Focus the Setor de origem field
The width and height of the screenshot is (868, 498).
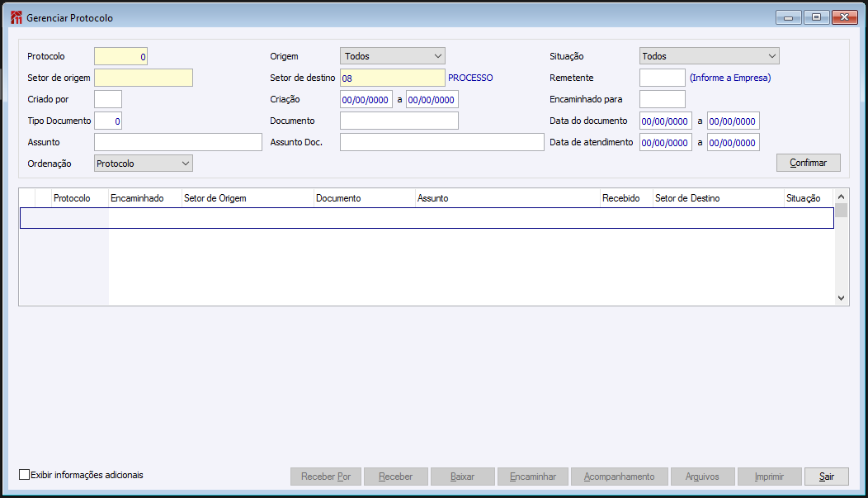point(144,78)
